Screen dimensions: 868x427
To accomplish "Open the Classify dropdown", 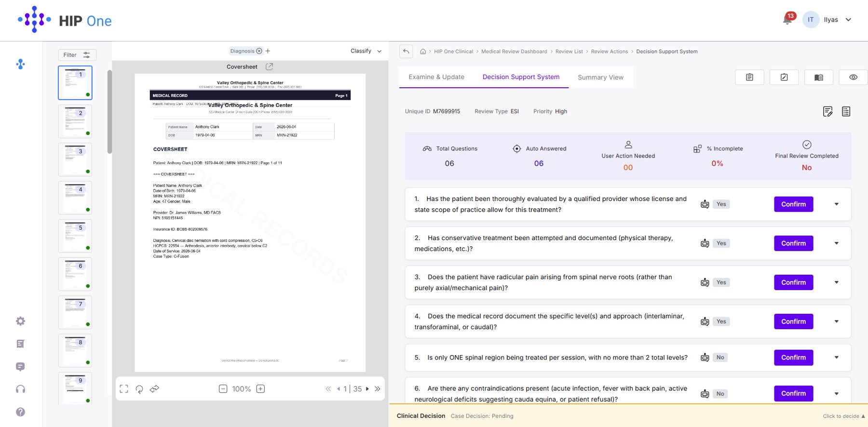I will (366, 51).
